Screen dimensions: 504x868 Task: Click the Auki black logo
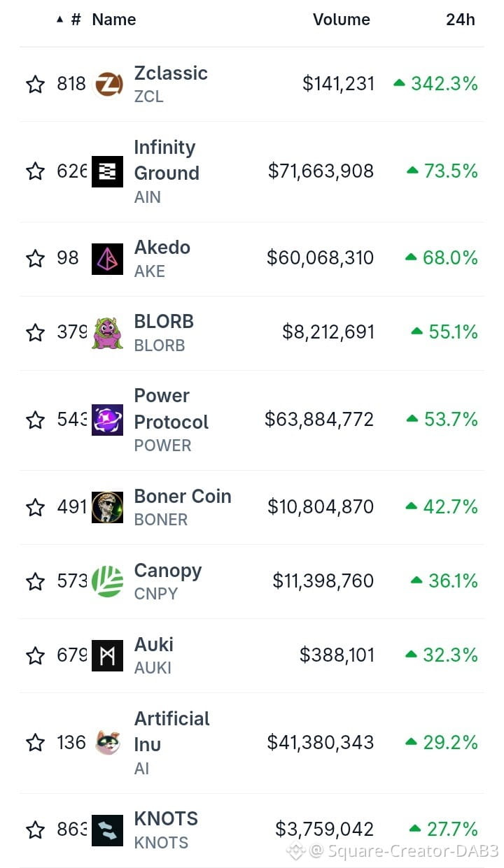(107, 655)
